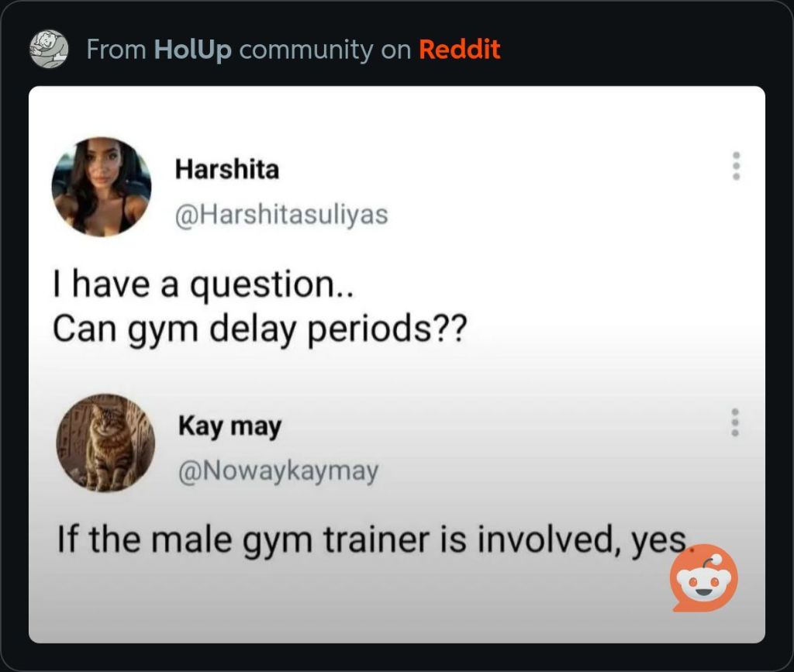Click the Harshita display name
This screenshot has width=794, height=672.
(x=227, y=169)
